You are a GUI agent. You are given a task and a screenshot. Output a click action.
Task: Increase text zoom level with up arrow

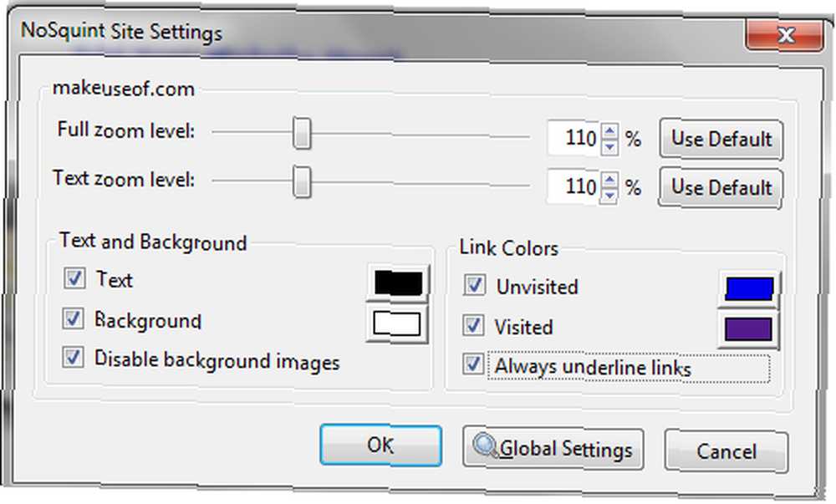tap(609, 179)
